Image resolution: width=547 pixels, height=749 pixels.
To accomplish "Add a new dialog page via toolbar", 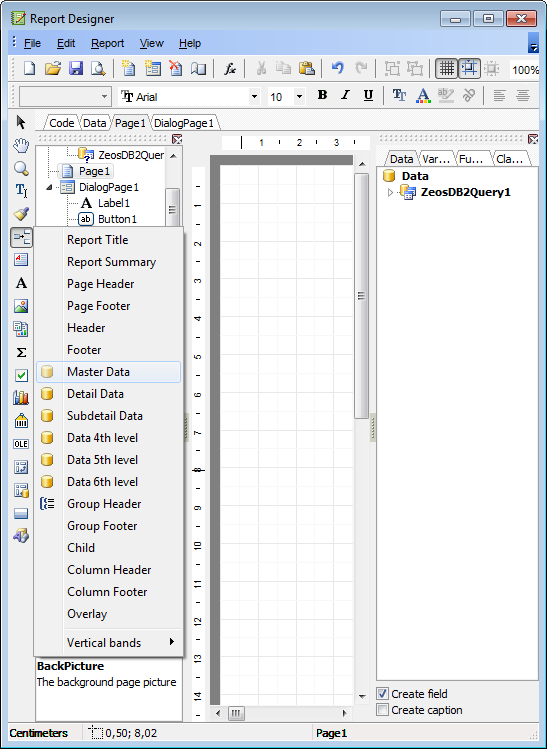I will 153,69.
